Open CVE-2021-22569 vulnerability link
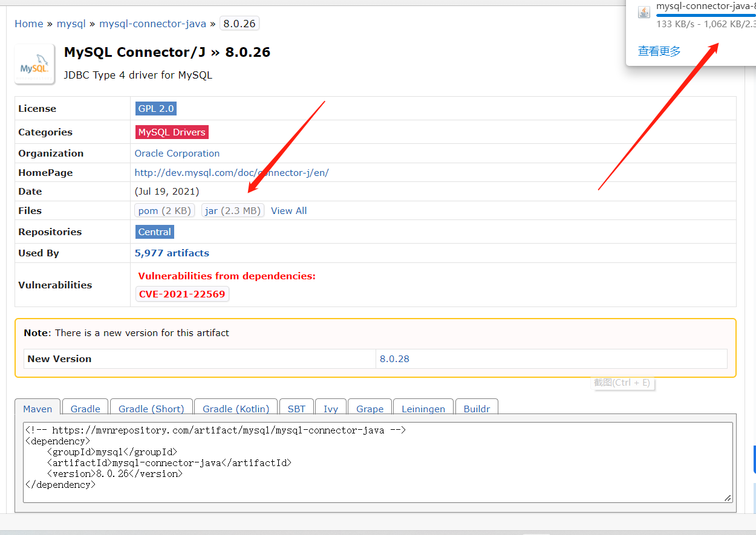 coord(182,294)
